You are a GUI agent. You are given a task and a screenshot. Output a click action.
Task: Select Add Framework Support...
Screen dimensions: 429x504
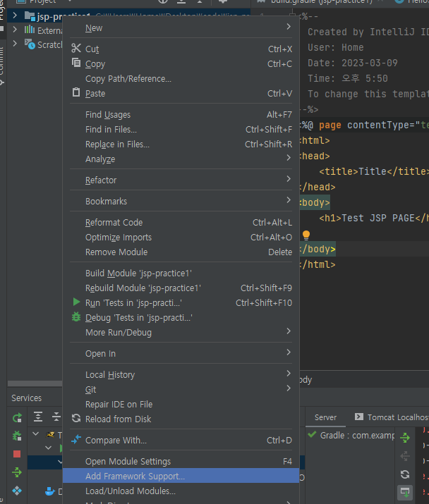[181, 476]
